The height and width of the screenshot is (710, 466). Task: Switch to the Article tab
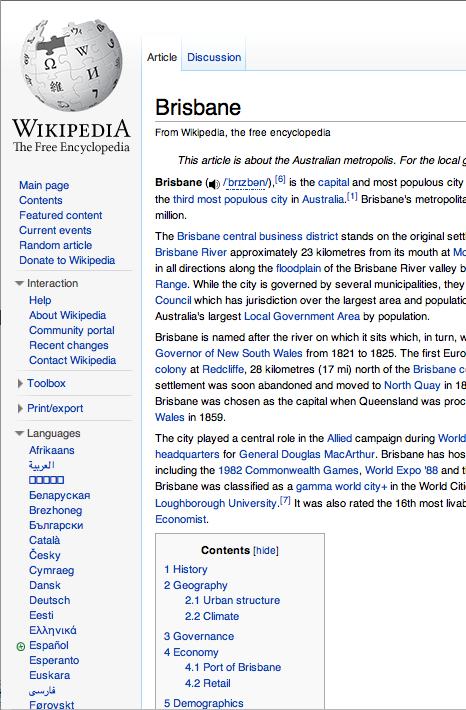[162, 58]
